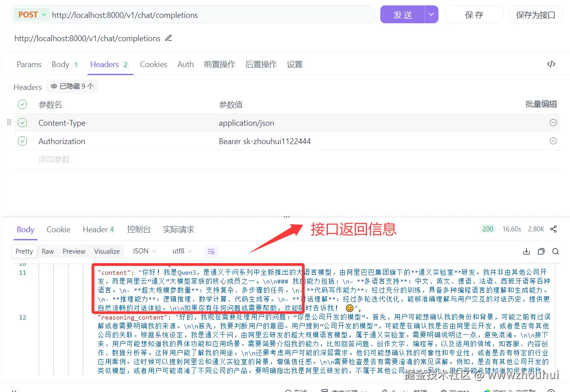Click the copy response icon
Image resolution: width=570 pixels, height=392 pixels.
pos(541,251)
